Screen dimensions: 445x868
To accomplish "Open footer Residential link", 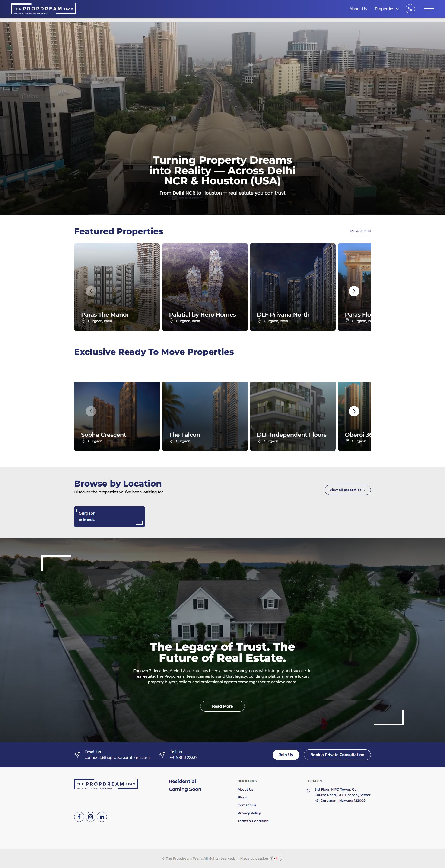I will click(182, 782).
